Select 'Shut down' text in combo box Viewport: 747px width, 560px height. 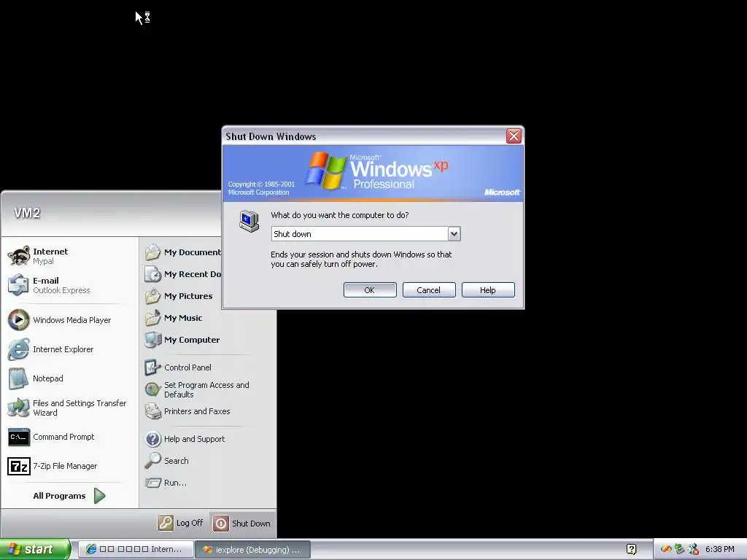[293, 234]
